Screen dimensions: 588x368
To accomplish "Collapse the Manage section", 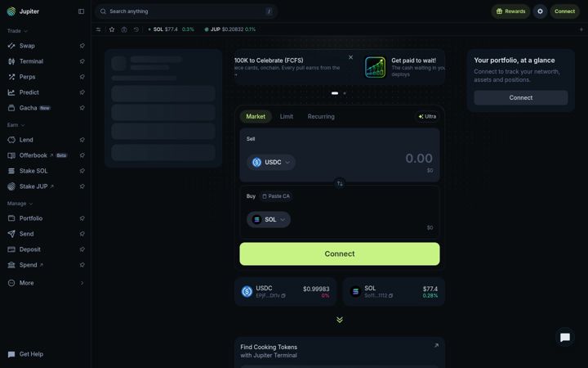I will (20, 204).
